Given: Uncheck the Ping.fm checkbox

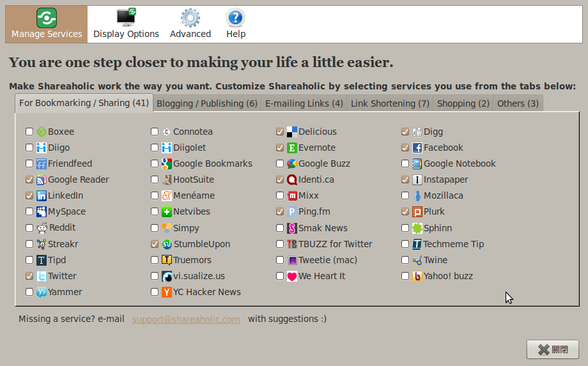Looking at the screenshot, I should coord(280,211).
